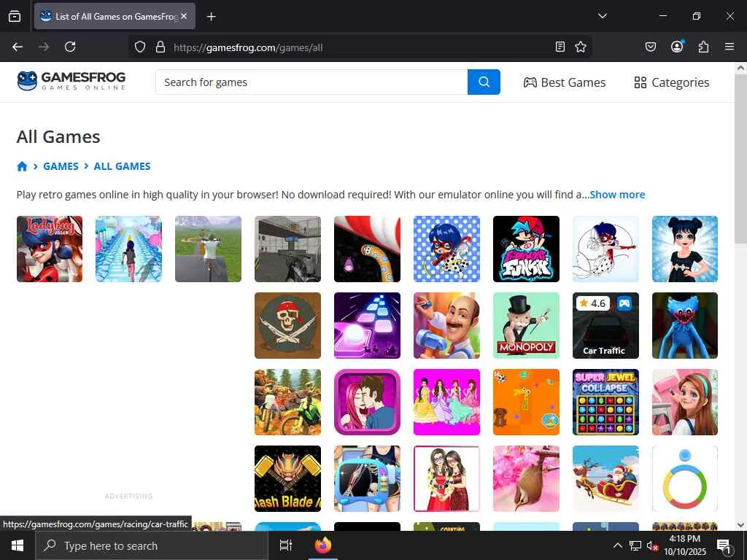Screen dimensions: 747x560
Task: Open the Slash Blade game thumbnail
Action: (x=287, y=478)
